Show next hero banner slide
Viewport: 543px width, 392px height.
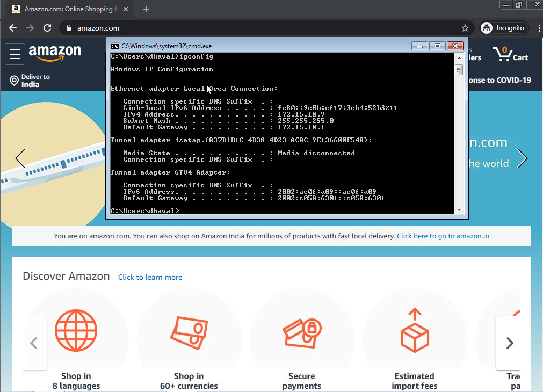(x=522, y=158)
